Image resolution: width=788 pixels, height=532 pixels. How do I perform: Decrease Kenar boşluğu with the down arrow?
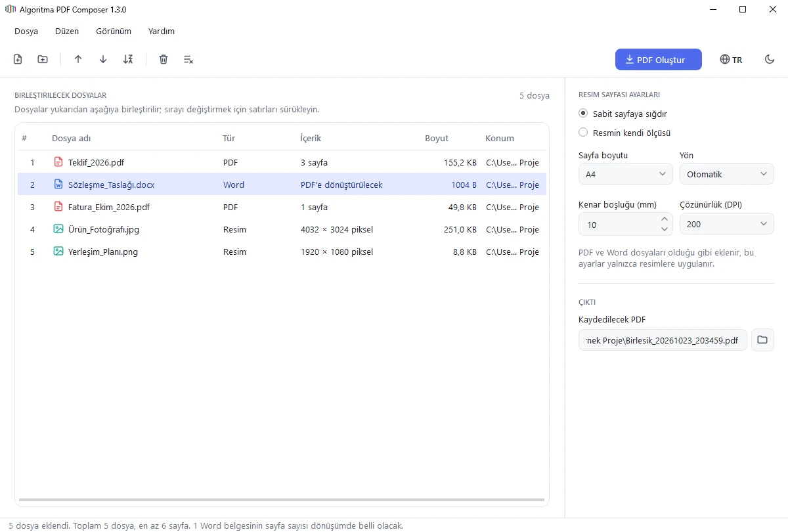(665, 229)
